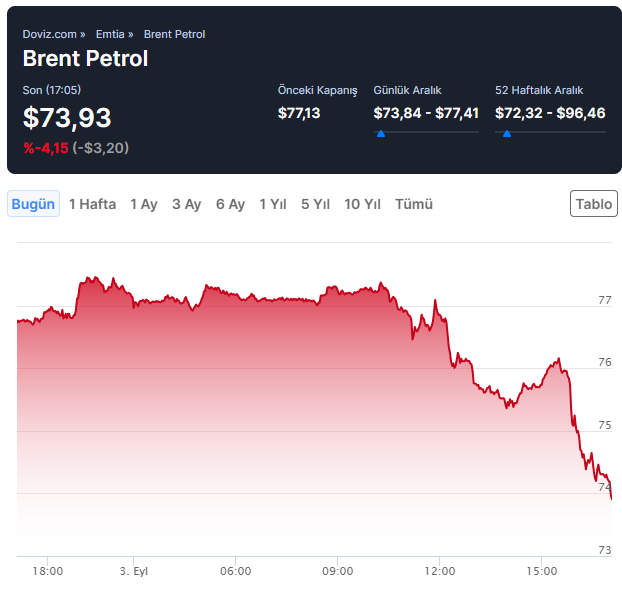Screen dimensions: 622x591
Task: Show the Tümü full history range
Action: click(414, 204)
